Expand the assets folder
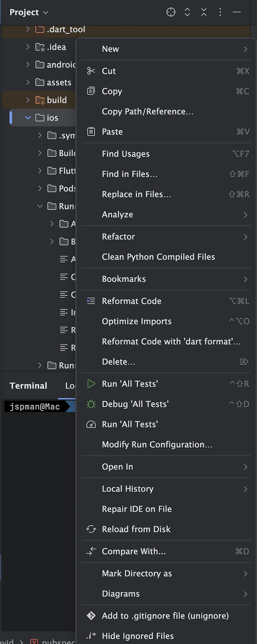This screenshot has height=644, width=257. click(28, 82)
